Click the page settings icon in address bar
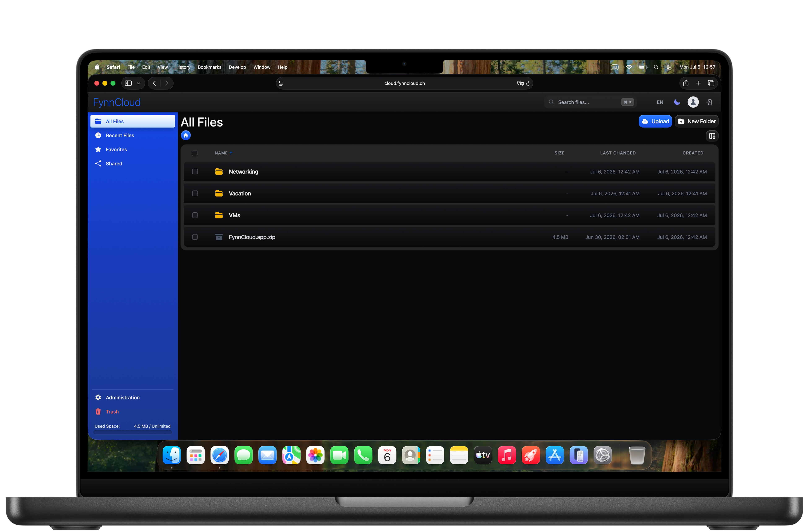 [x=281, y=83]
